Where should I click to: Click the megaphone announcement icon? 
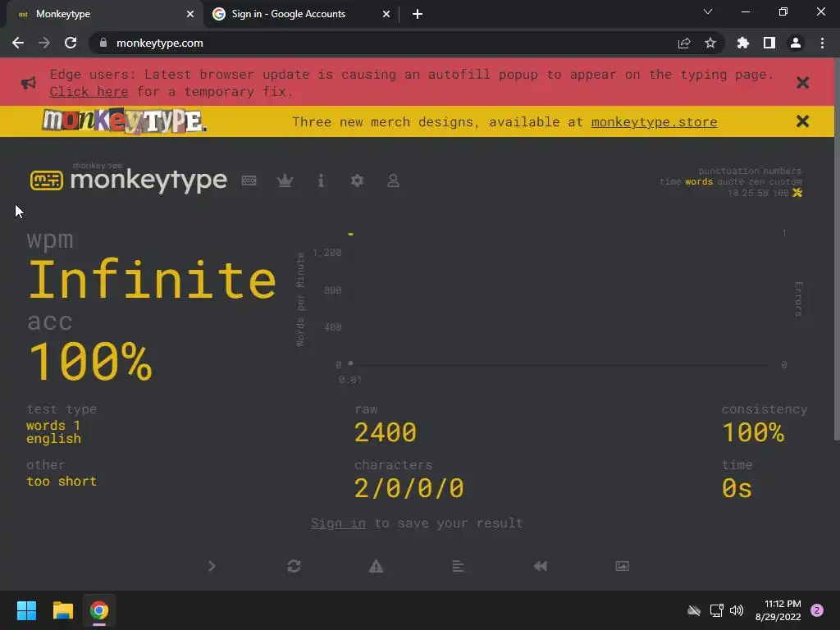29,83
